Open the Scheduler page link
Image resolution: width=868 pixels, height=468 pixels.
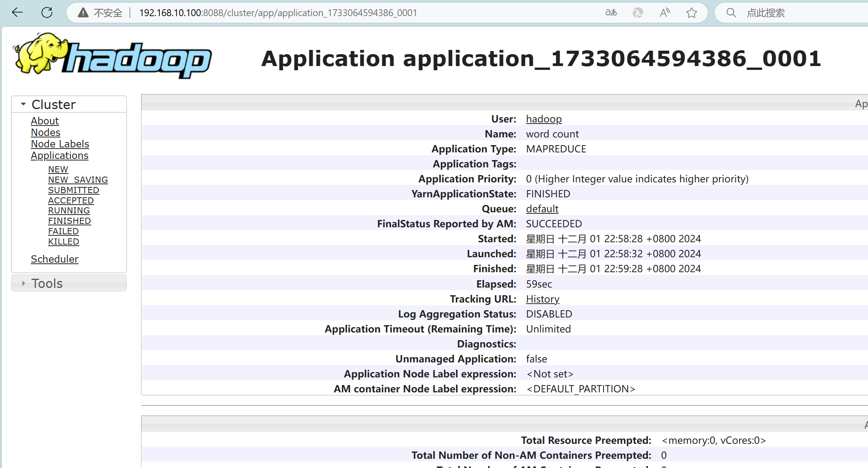pos(55,259)
